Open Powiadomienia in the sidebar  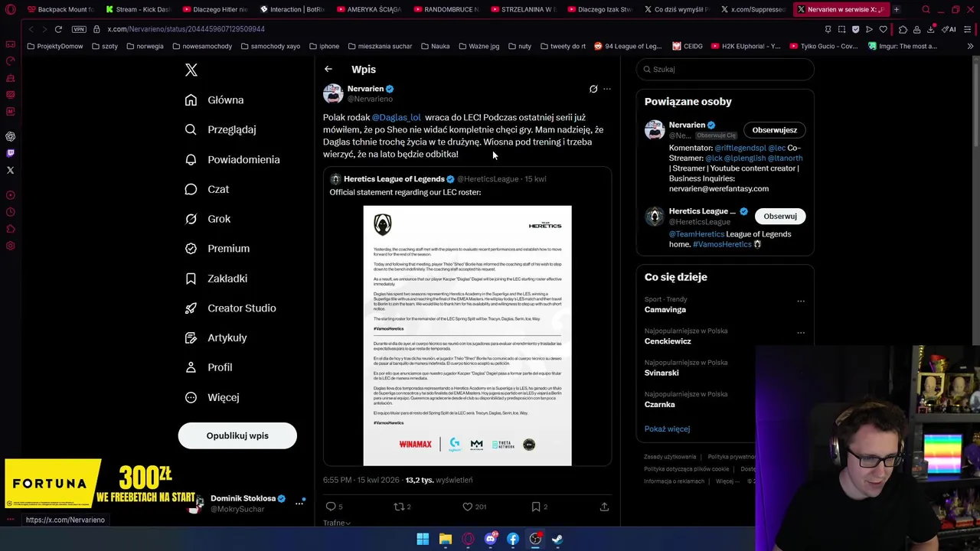pos(234,160)
